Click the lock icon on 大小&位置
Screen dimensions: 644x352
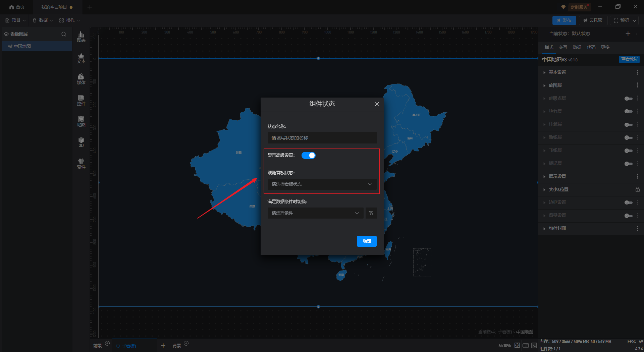(637, 189)
